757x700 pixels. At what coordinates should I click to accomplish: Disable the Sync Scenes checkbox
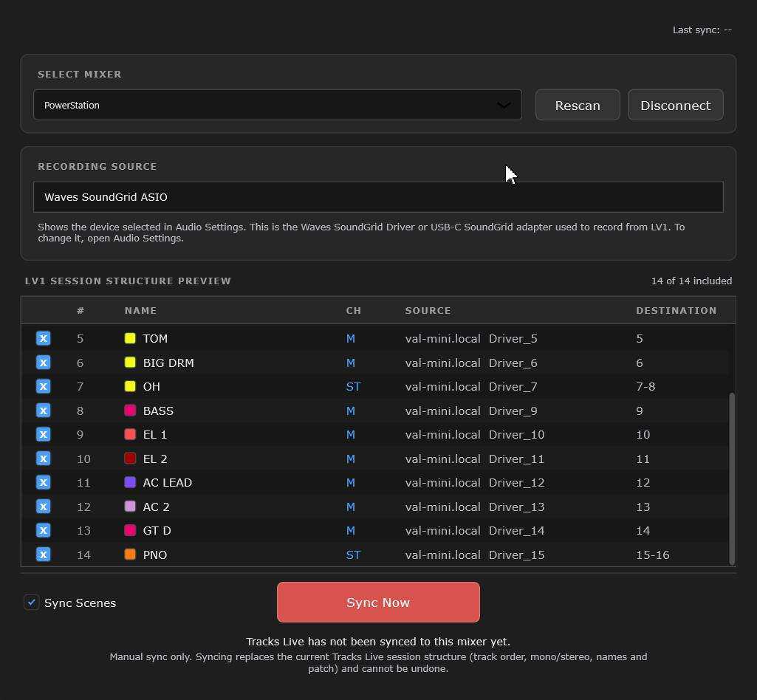(x=31, y=603)
